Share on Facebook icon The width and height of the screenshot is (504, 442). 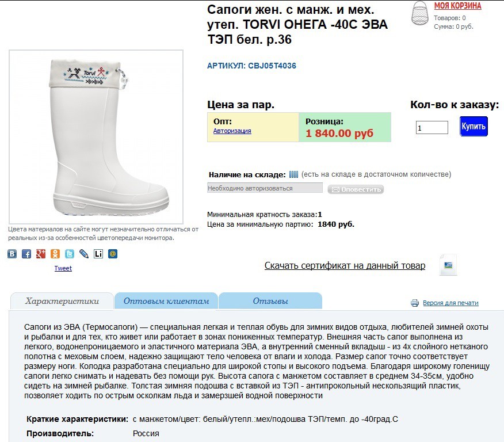coord(26,254)
